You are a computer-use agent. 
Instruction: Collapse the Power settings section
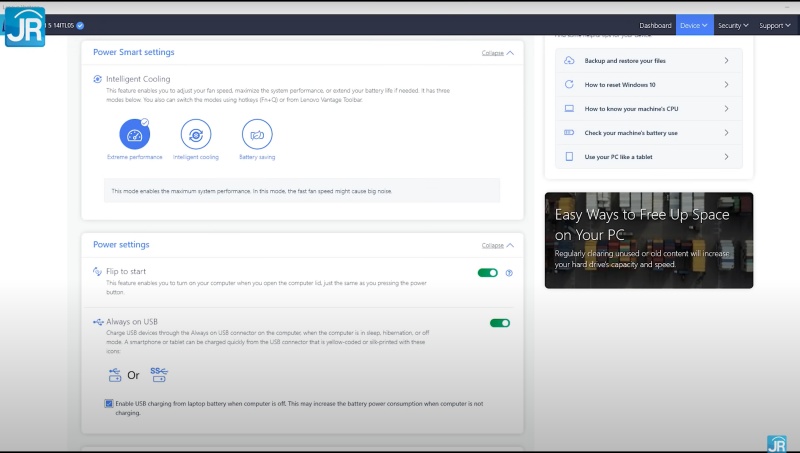click(497, 245)
